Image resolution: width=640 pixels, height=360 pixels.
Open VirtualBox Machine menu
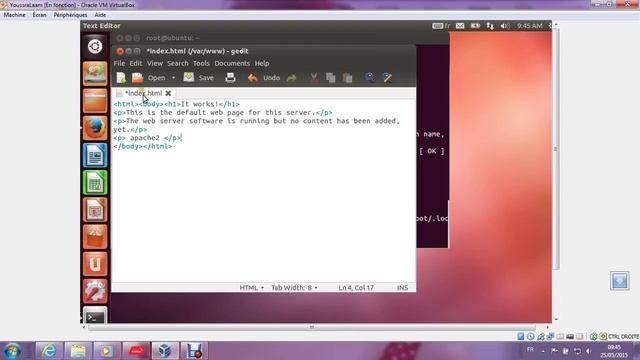(14, 15)
